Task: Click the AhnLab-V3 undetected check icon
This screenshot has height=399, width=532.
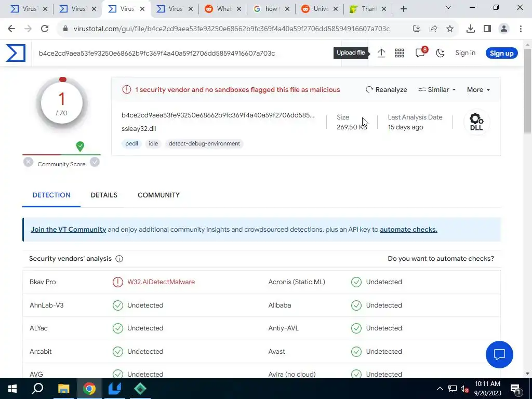Action: [x=118, y=305]
